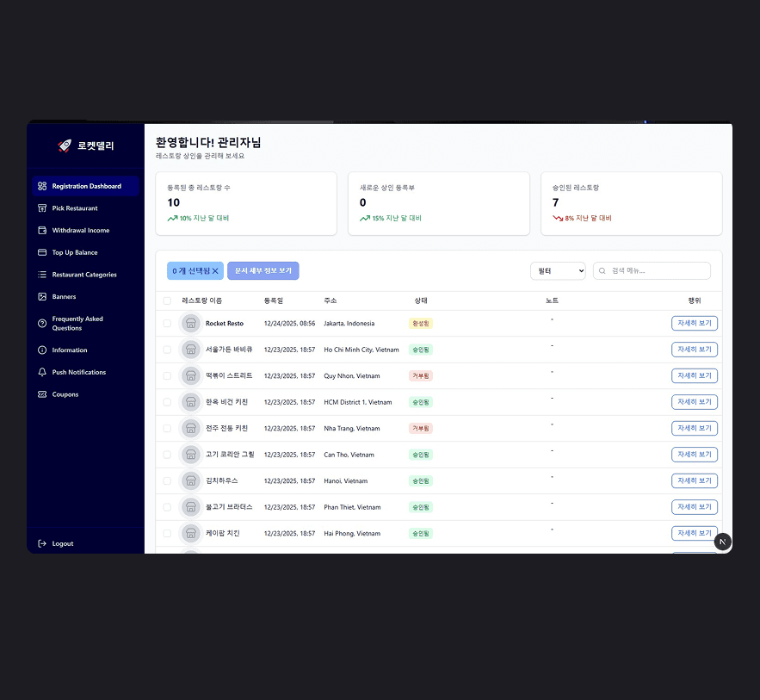Viewport: 760px width, 700px height.
Task: Select the Coupons menu item
Action: (65, 394)
